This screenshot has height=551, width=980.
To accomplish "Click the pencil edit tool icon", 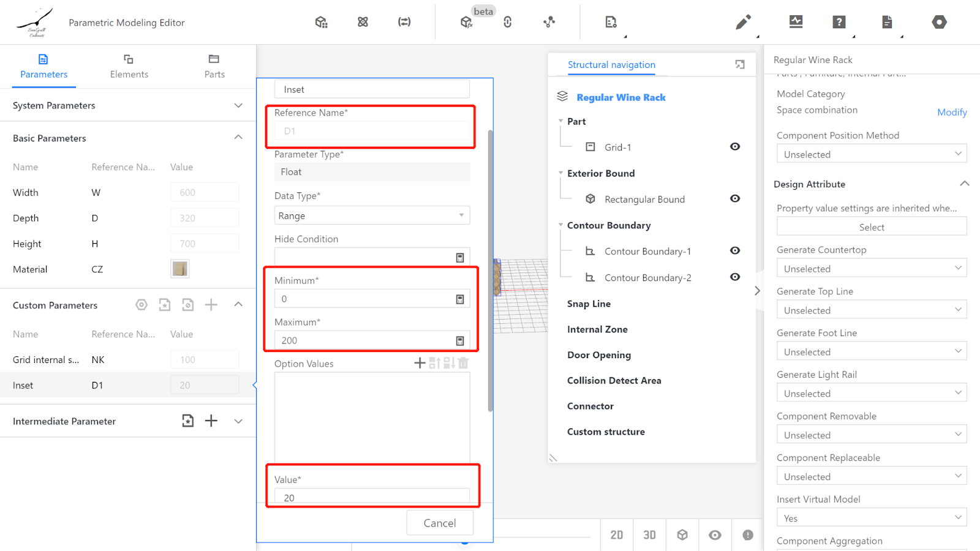I will [x=743, y=23].
